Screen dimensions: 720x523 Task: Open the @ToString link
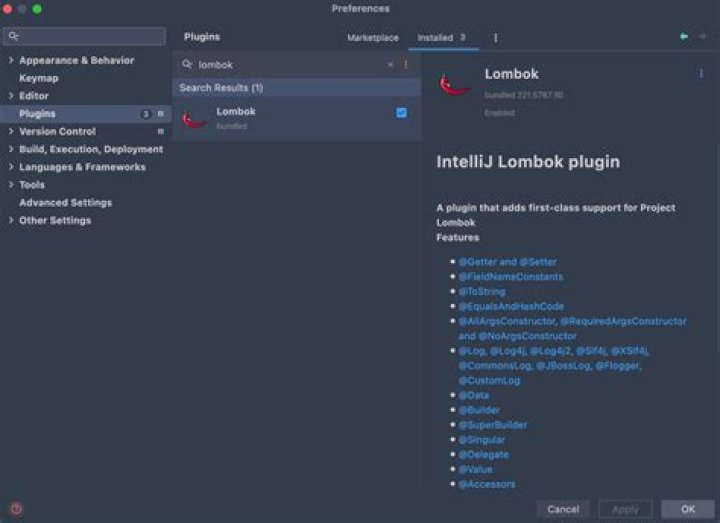coord(482,292)
